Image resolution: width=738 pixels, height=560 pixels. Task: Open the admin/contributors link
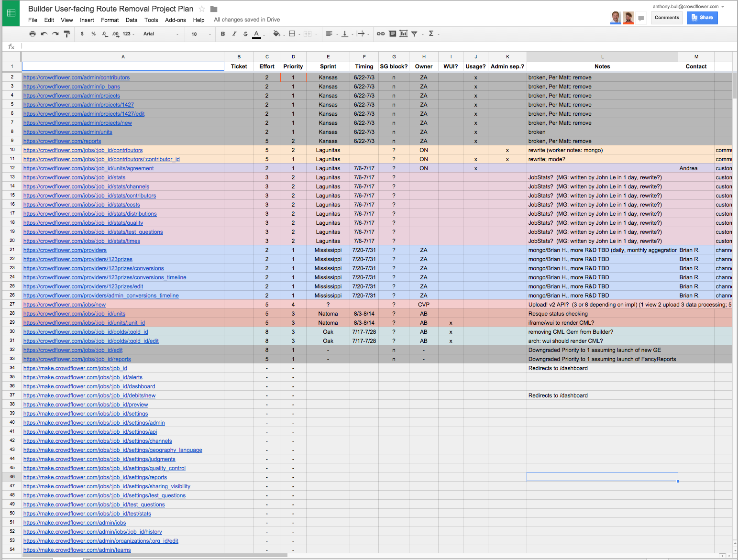pos(77,77)
